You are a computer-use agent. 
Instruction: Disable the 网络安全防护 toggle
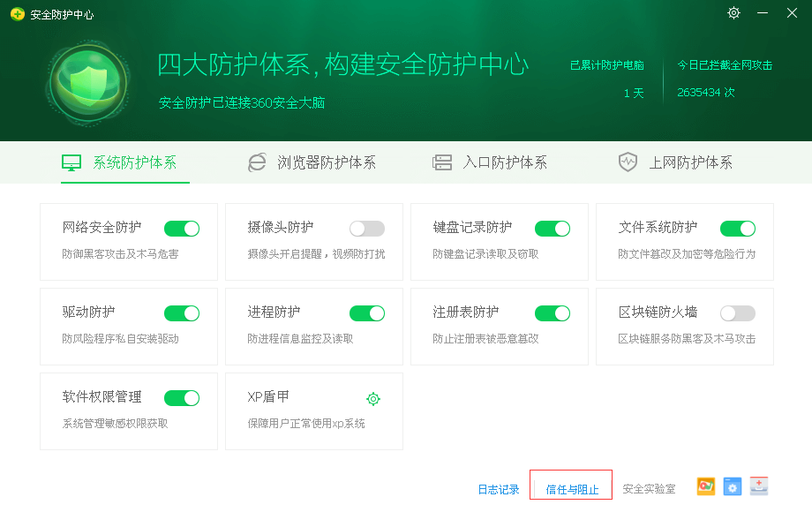click(x=182, y=229)
